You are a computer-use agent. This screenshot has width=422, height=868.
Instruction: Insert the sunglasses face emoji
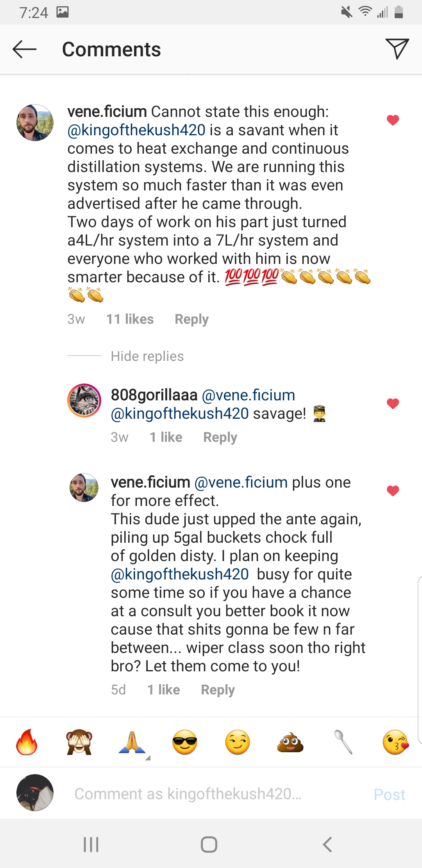185,742
